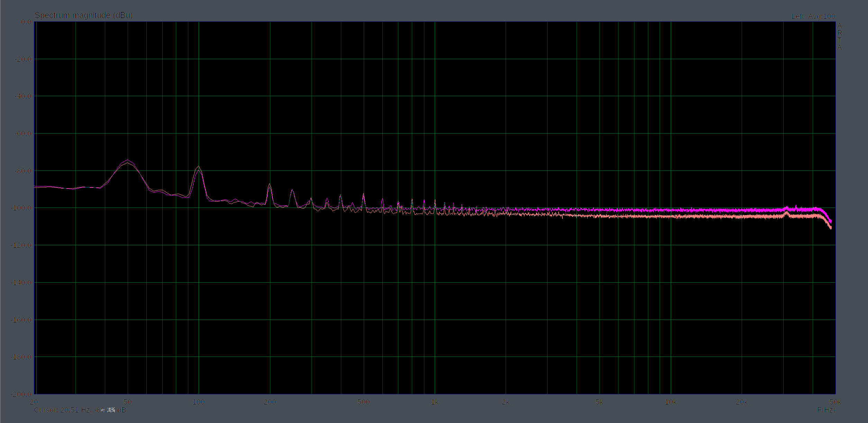
Task: Click the -80.0 level axis label
Action: [x=23, y=171]
